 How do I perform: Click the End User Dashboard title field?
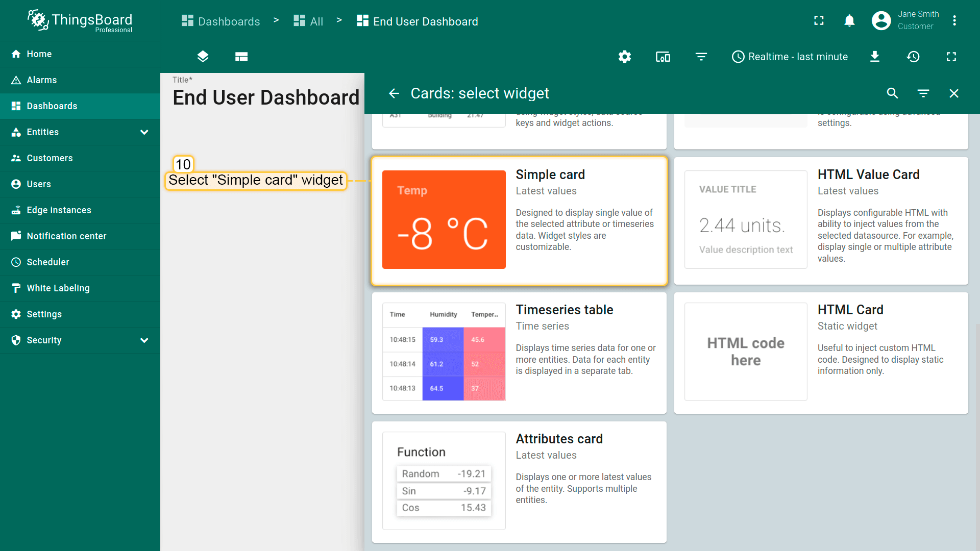point(266,97)
